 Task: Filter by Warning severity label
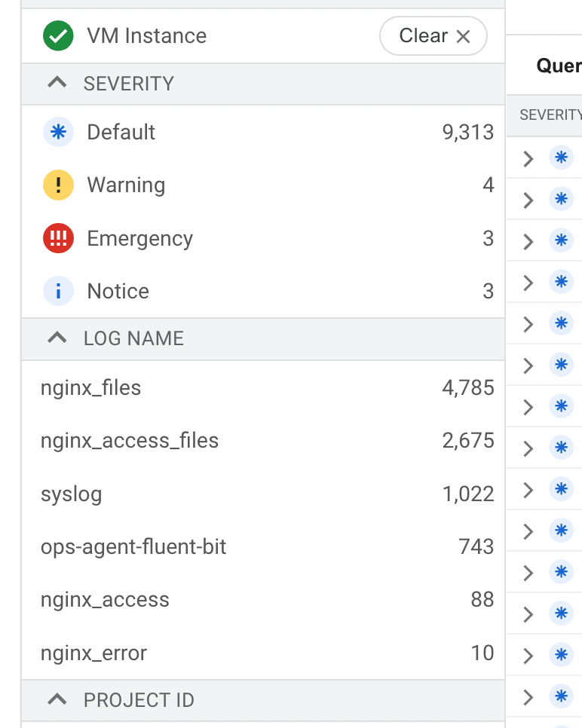tap(126, 185)
